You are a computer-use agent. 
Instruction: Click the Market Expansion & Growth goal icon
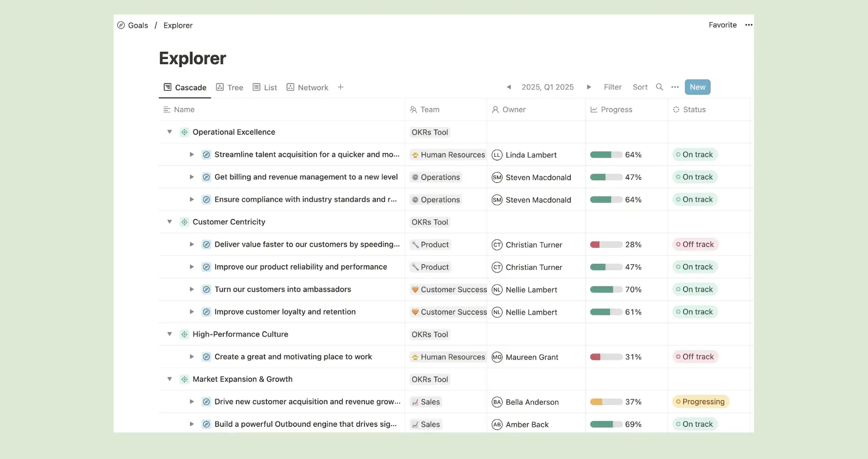pos(184,379)
